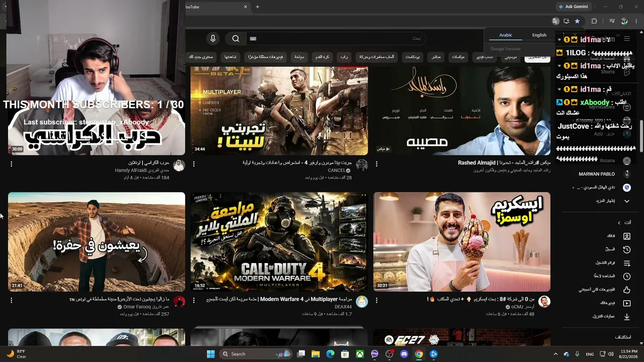Click the CANCEL channel name
Viewport: 644px width, 362px height.
337,170
